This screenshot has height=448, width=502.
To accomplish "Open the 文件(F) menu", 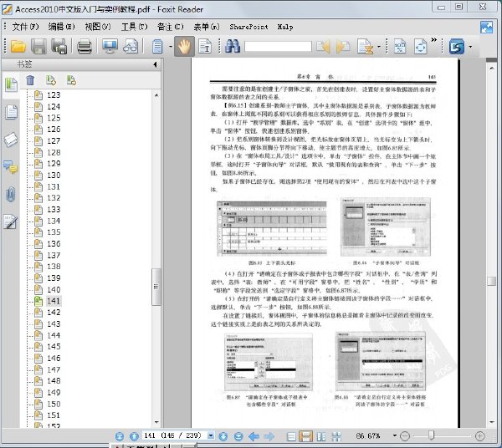I will tap(25, 27).
